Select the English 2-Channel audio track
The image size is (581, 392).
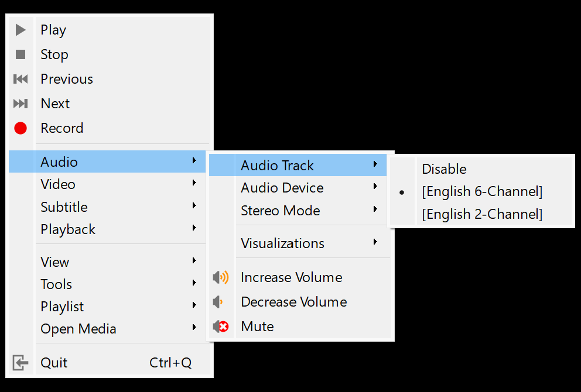pyautogui.click(x=481, y=214)
